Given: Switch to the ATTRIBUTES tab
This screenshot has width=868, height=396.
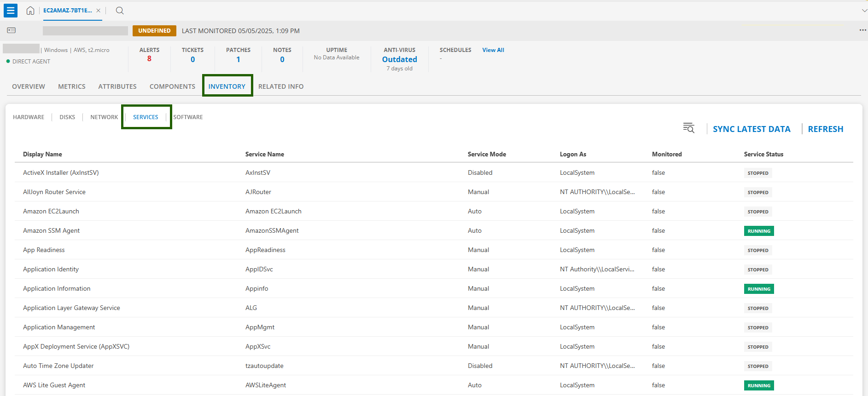Looking at the screenshot, I should pos(117,86).
